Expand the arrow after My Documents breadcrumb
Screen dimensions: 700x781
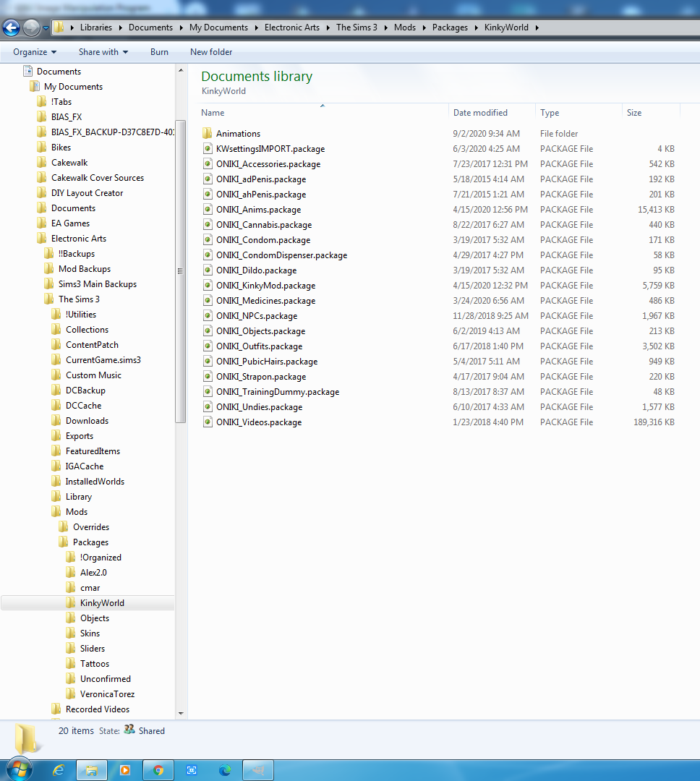(256, 27)
